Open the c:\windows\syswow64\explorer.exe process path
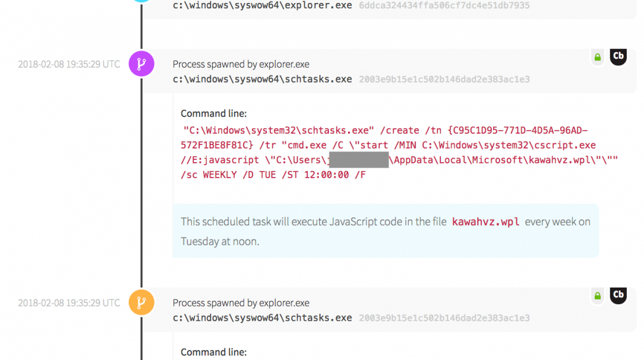The image size is (644, 360). pyautogui.click(x=262, y=5)
